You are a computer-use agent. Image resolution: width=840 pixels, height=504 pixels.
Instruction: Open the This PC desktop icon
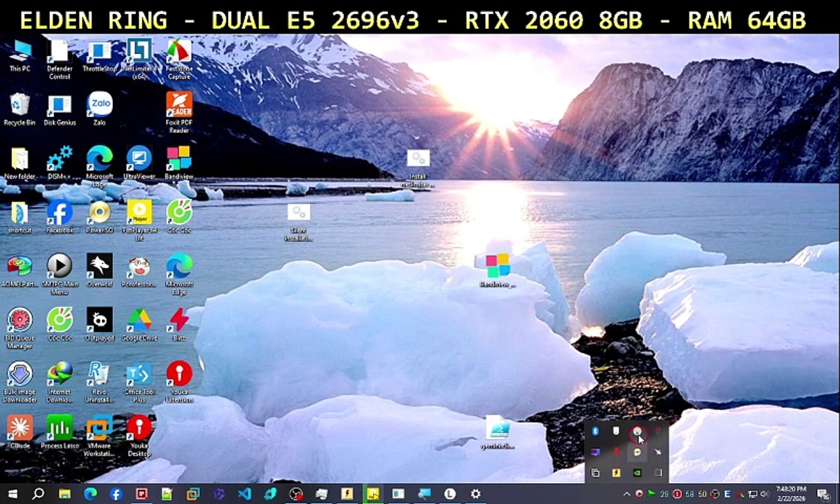(x=20, y=55)
